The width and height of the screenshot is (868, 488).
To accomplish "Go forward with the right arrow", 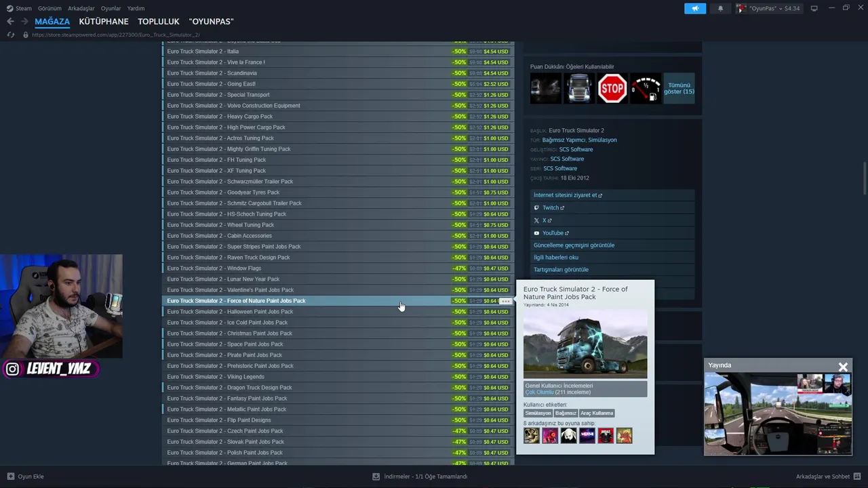I will point(24,22).
